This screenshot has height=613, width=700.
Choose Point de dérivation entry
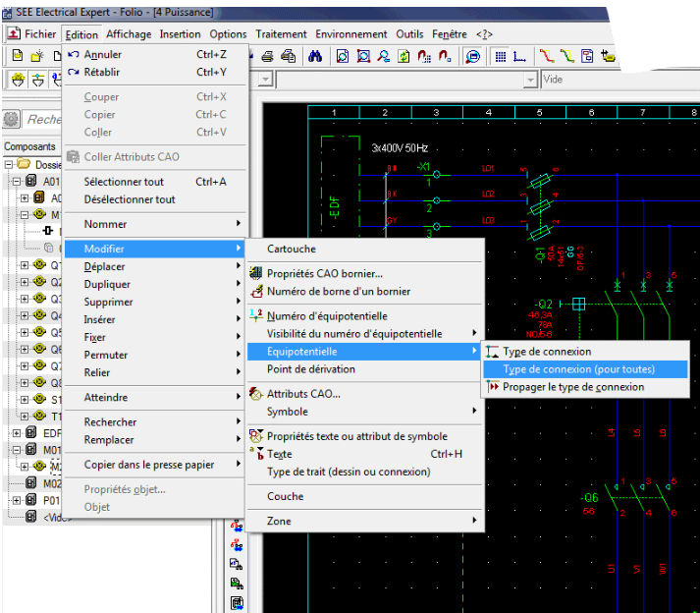pyautogui.click(x=365, y=369)
